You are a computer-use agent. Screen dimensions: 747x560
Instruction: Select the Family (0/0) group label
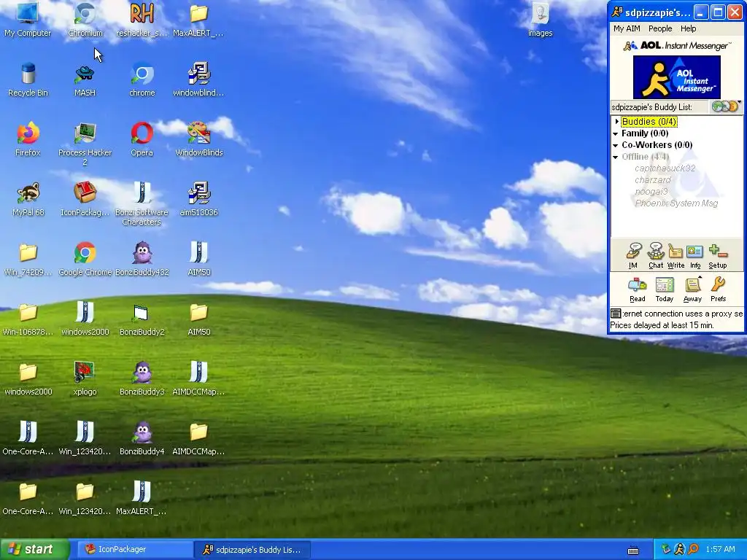pyautogui.click(x=645, y=133)
